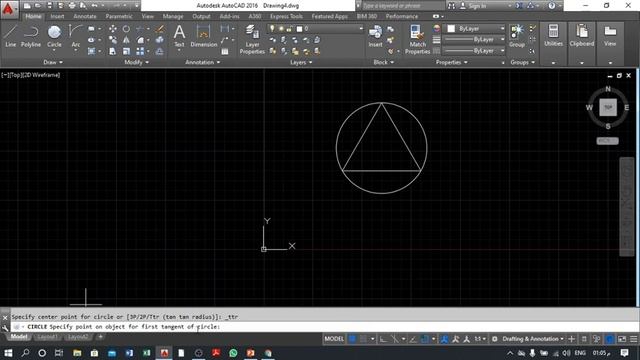Select the Arc tool
Viewport: 640px width, 360px height.
click(76, 36)
